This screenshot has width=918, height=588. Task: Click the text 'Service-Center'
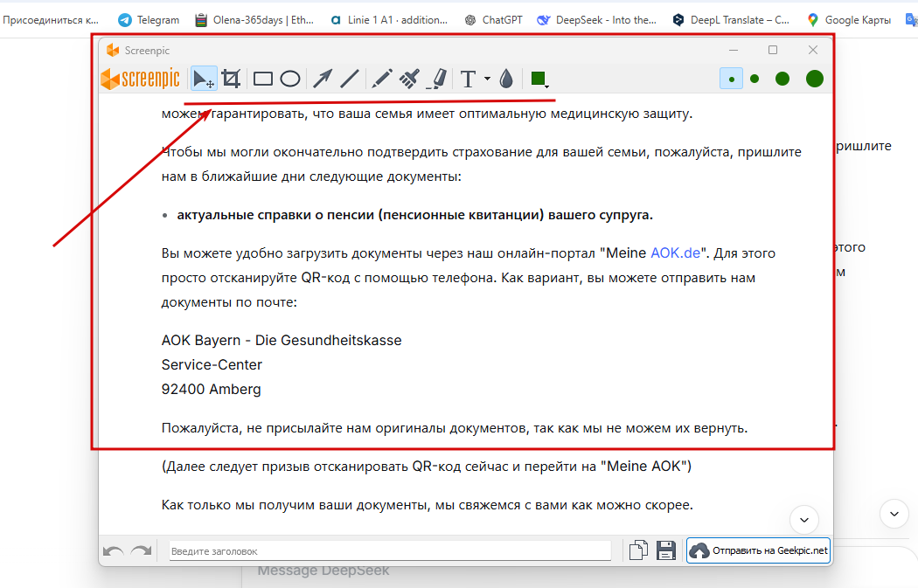point(212,364)
